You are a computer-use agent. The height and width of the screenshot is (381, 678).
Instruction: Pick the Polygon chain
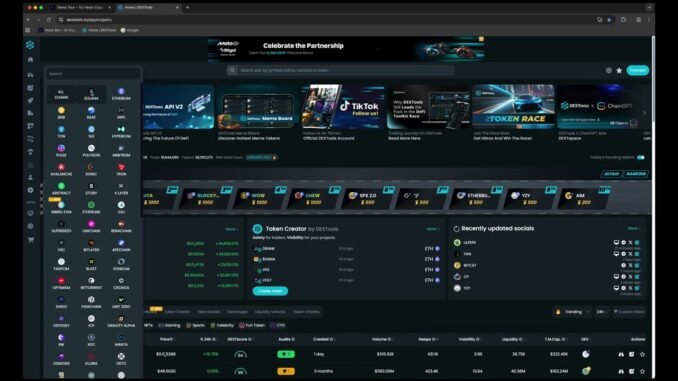tap(91, 151)
